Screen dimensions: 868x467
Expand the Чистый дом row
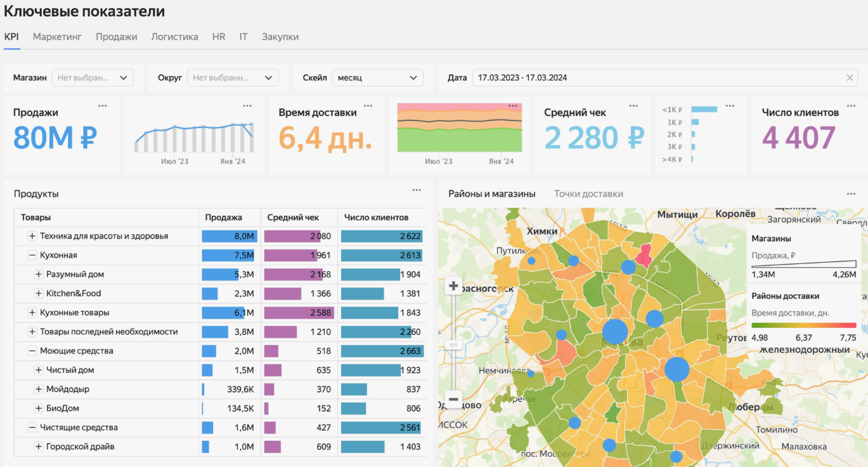pos(38,370)
